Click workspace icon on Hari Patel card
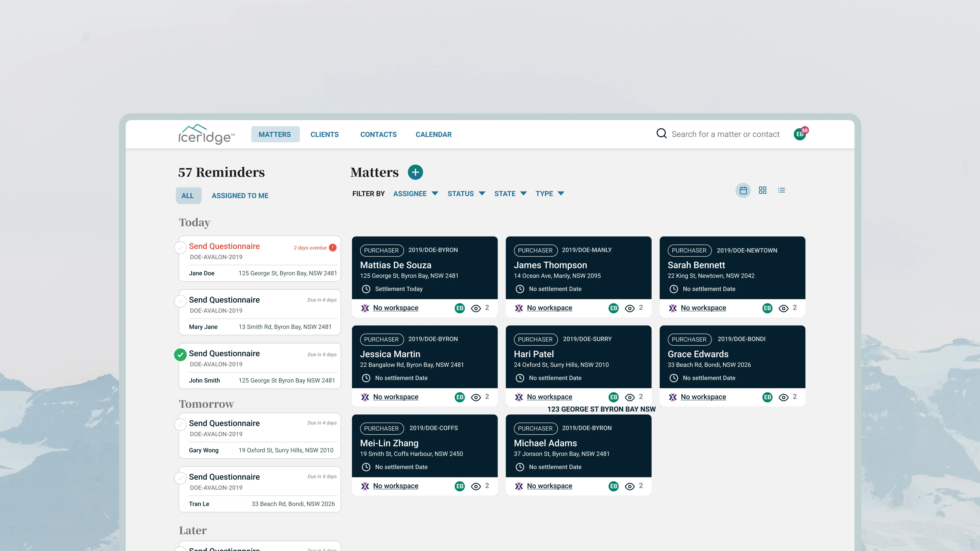Image resolution: width=980 pixels, height=551 pixels. pos(519,397)
